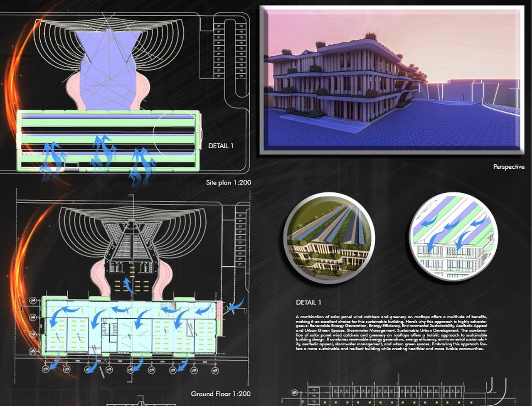This screenshot has height=406, width=532.
Task: Click the 'DETAIL 1' heading above the paragraph
Action: [x=308, y=302]
